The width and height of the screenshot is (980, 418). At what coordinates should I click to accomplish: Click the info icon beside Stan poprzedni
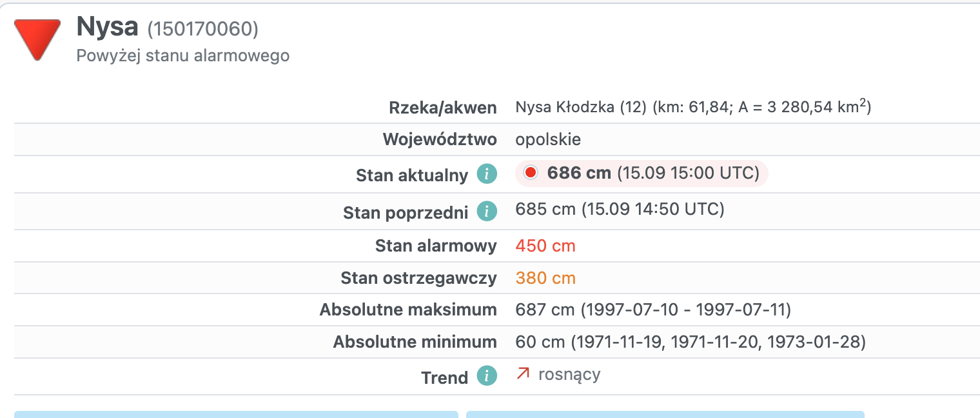click(x=487, y=212)
